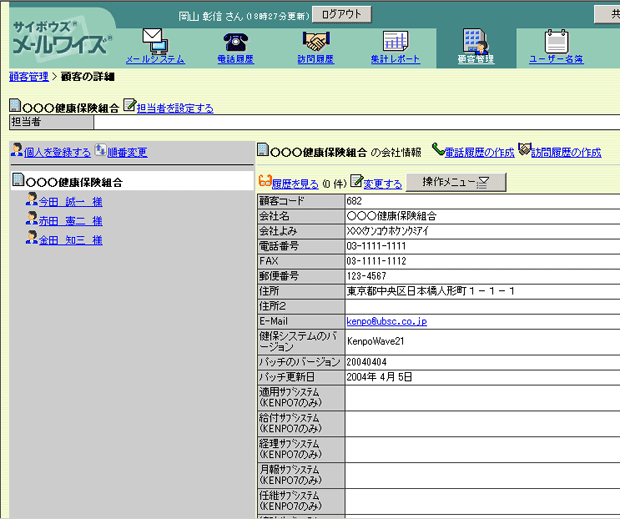Viewport: 620px width, 519px height.
Task: Click the 電話履歴の作成 link
Action: point(480,152)
